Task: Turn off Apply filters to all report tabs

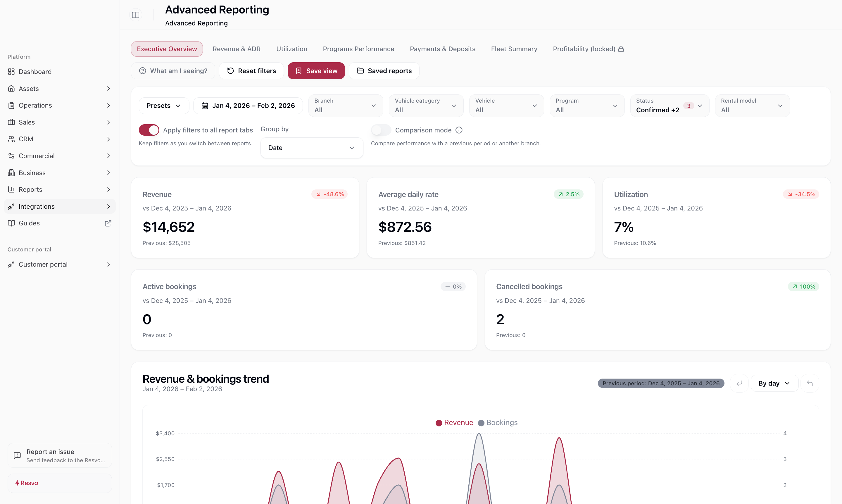Action: click(149, 130)
